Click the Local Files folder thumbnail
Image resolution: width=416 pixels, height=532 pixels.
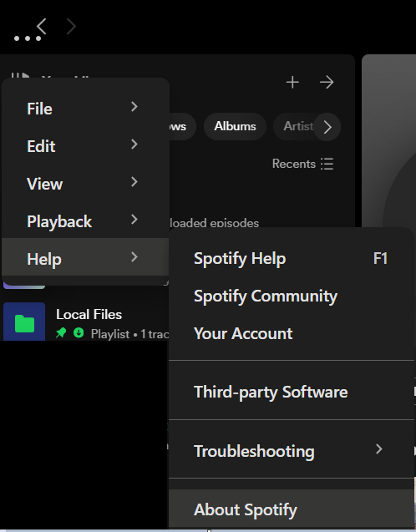[24, 322]
